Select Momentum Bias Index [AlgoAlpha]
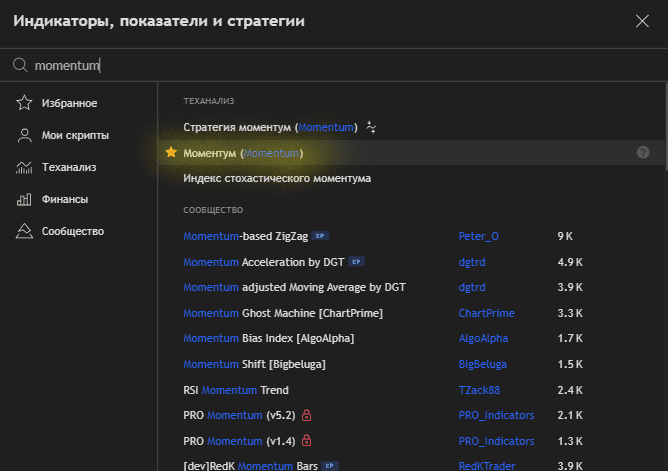The height and width of the screenshot is (471, 668). [268, 338]
